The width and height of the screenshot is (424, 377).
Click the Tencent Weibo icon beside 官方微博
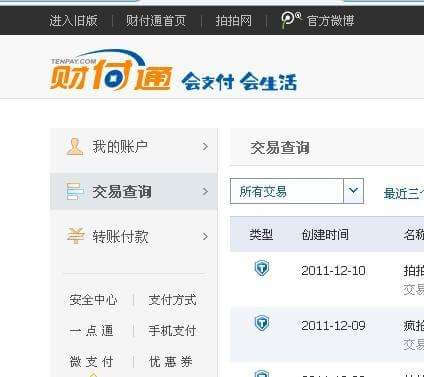(x=291, y=20)
